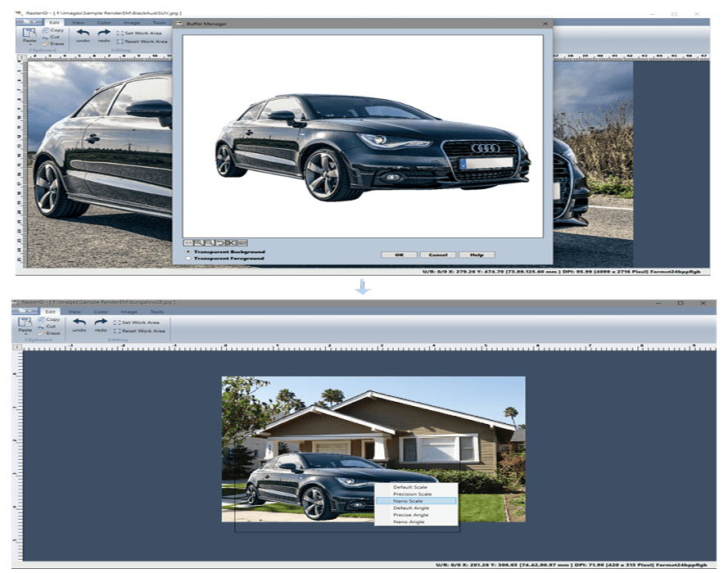Screen dimensions: 728x573
Task: Click the cut-out car preview in Buffer Manager
Action: tap(373, 147)
